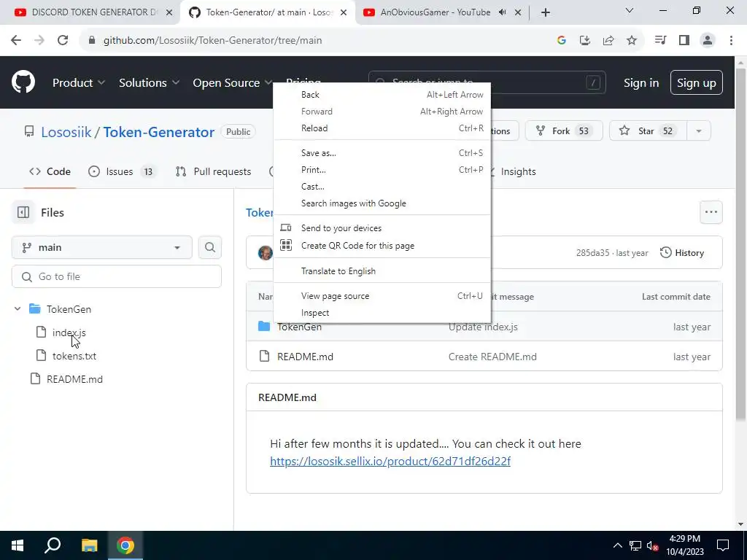Viewport: 747px width, 560px height.
Task: Open tokens.txt in the file tree
Action: pyautogui.click(x=74, y=356)
